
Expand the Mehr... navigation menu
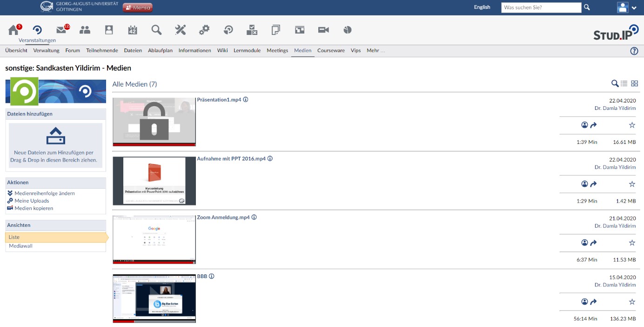376,50
